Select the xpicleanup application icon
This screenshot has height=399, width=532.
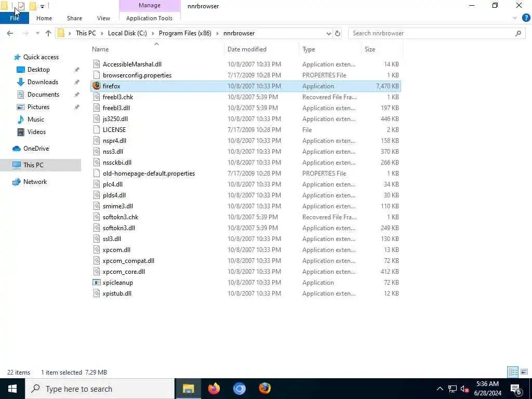click(x=97, y=282)
